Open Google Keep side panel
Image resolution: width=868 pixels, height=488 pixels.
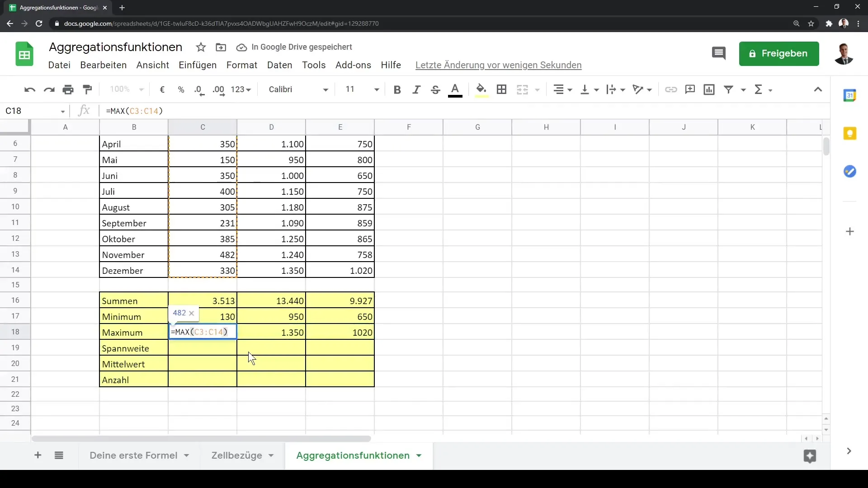[850, 134]
